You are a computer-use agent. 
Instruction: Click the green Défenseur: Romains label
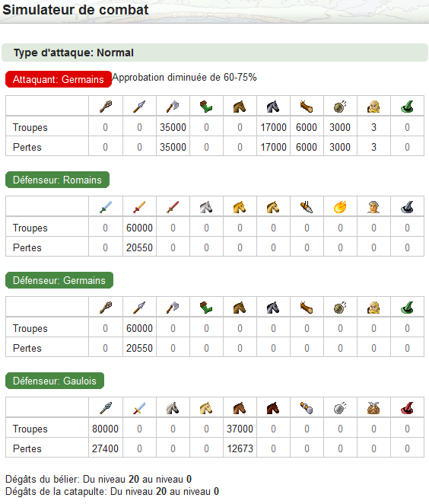pyautogui.click(x=58, y=180)
